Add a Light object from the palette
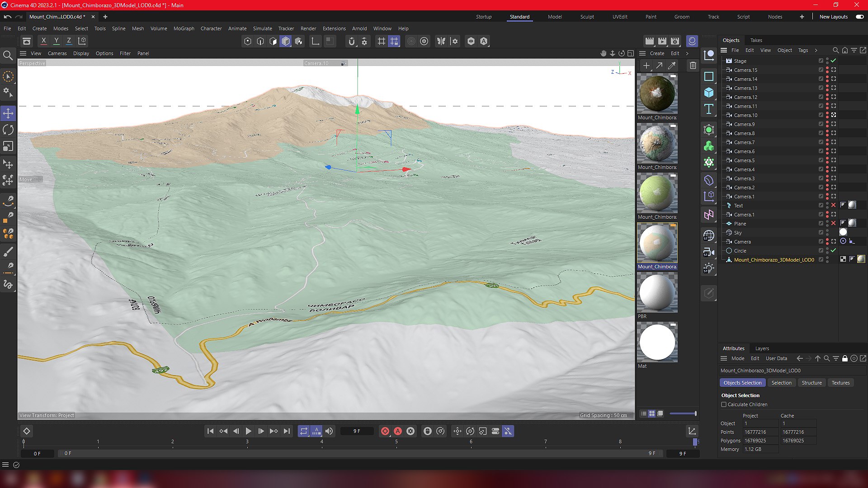This screenshot has height=488, width=868. pos(709,268)
